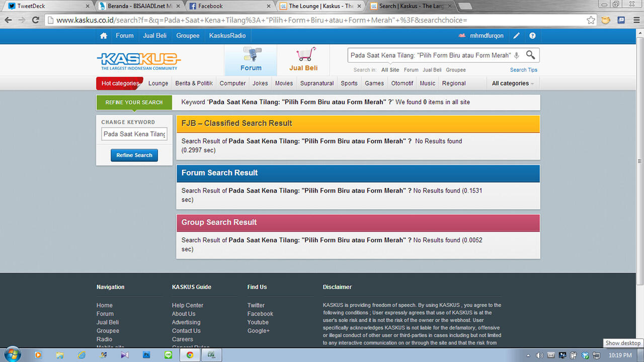Open the new tab button
This screenshot has width=644, height=362.
point(465,6)
